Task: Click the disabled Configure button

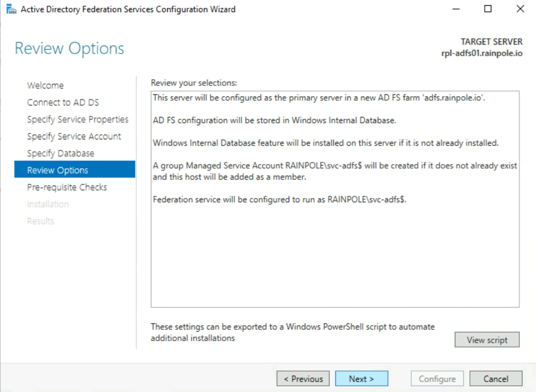Action: coord(437,379)
